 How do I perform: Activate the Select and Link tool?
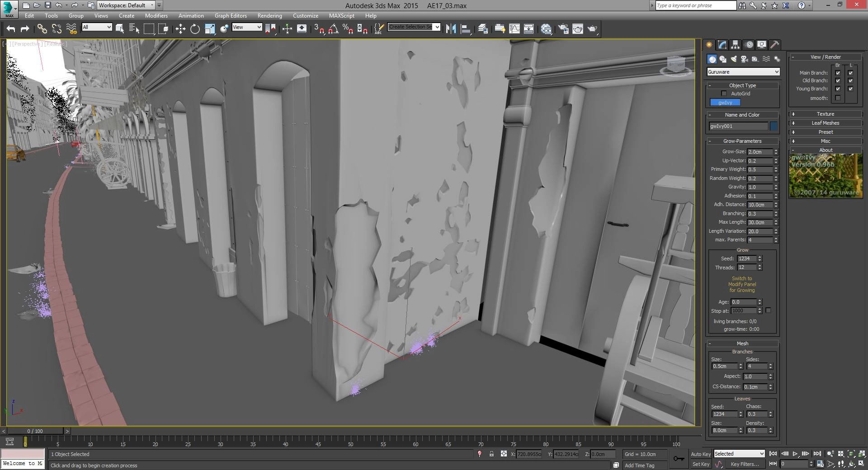point(42,29)
